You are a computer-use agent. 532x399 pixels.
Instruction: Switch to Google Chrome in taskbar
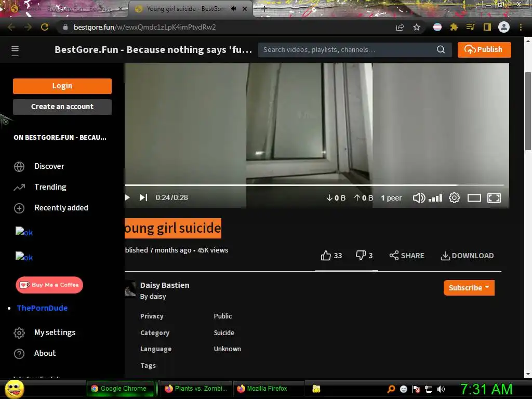tap(121, 389)
